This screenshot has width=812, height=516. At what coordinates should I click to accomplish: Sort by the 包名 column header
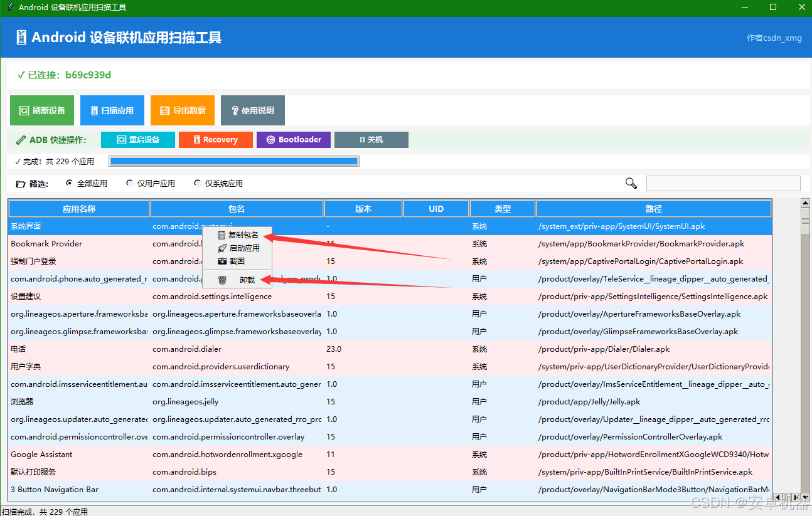point(237,209)
